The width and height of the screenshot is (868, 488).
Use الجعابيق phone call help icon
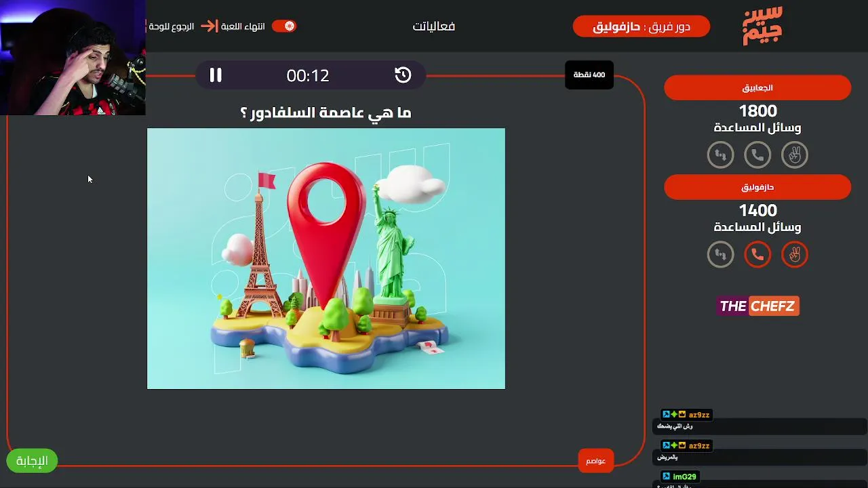tap(757, 155)
